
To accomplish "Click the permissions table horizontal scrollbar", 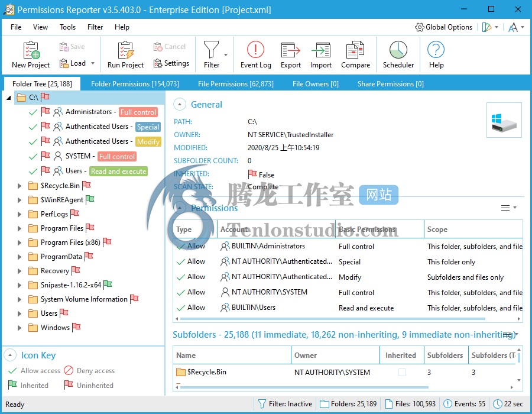I will tap(332, 319).
